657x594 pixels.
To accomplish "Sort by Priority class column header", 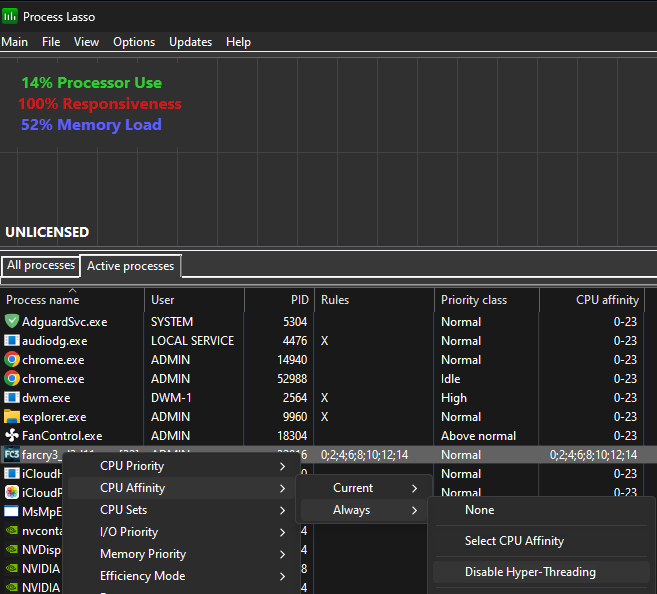I will click(x=487, y=300).
